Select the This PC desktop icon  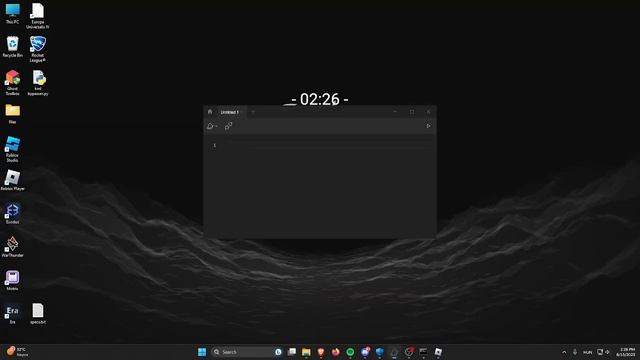point(12,13)
